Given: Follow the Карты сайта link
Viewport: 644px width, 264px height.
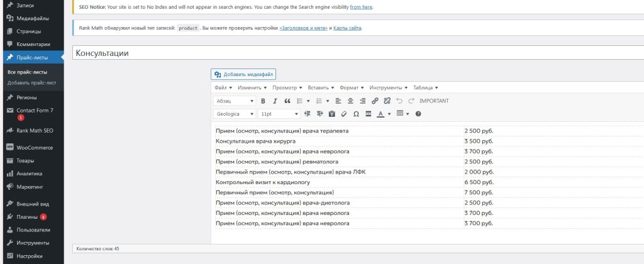Looking at the screenshot, I should point(347,28).
